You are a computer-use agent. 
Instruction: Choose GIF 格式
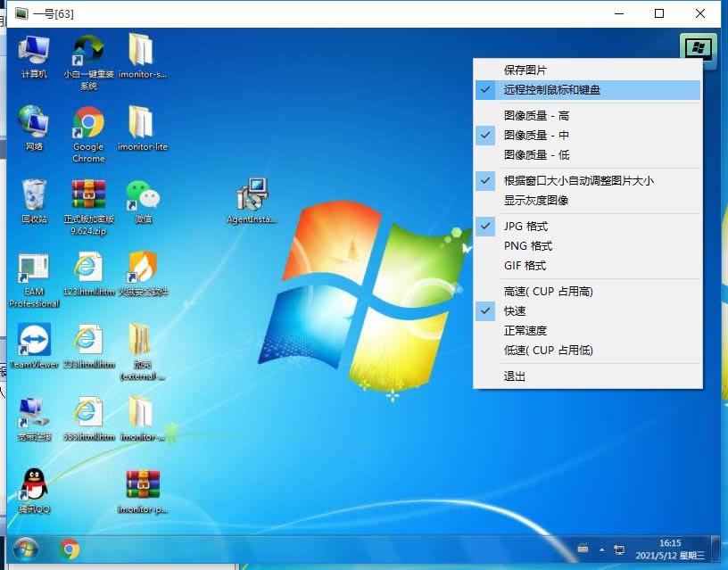click(587, 266)
